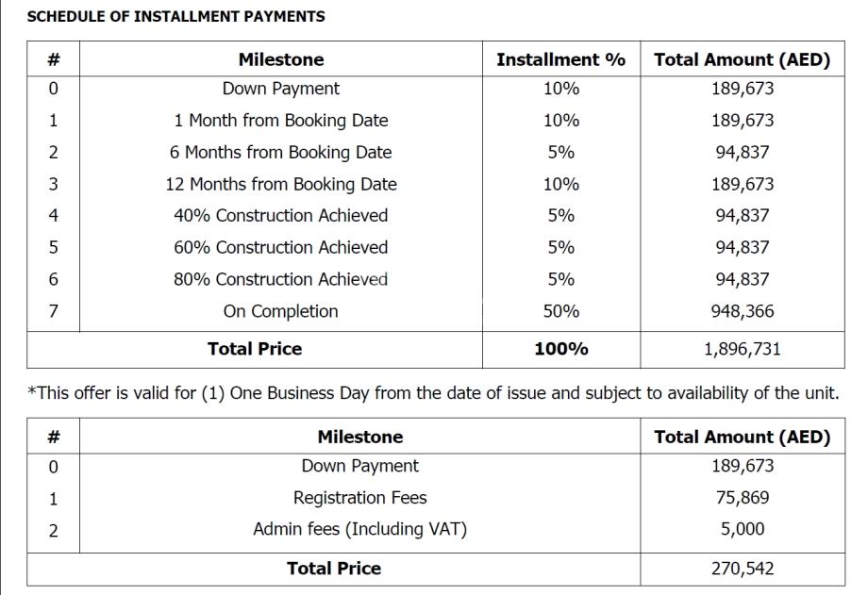Click row number 7 in first table
The width and height of the screenshot is (868, 595).
click(x=53, y=311)
